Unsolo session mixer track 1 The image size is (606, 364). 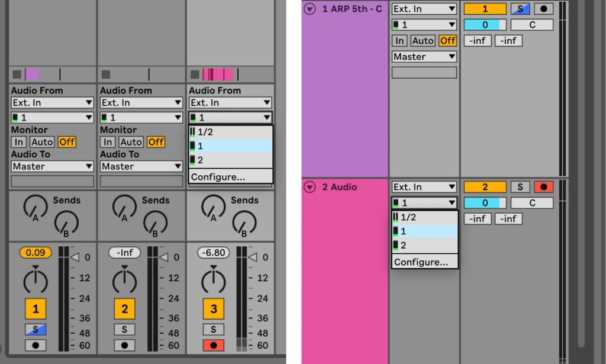(x=36, y=329)
